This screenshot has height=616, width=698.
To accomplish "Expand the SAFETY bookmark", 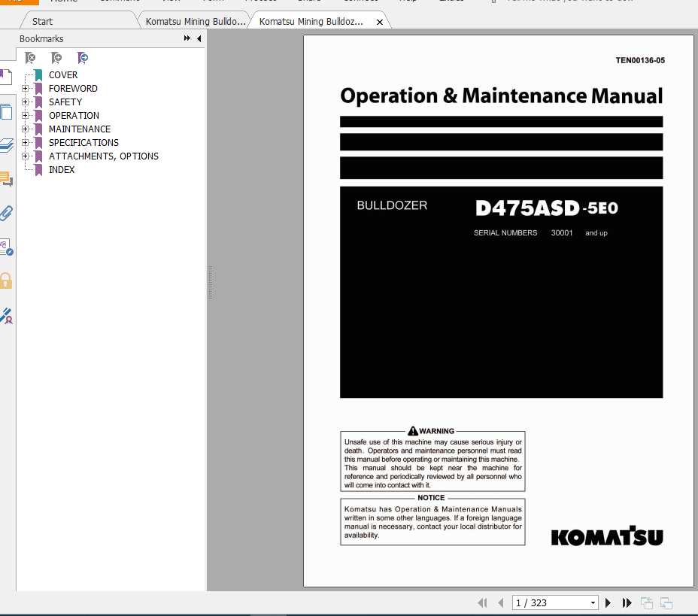I will click(27, 102).
